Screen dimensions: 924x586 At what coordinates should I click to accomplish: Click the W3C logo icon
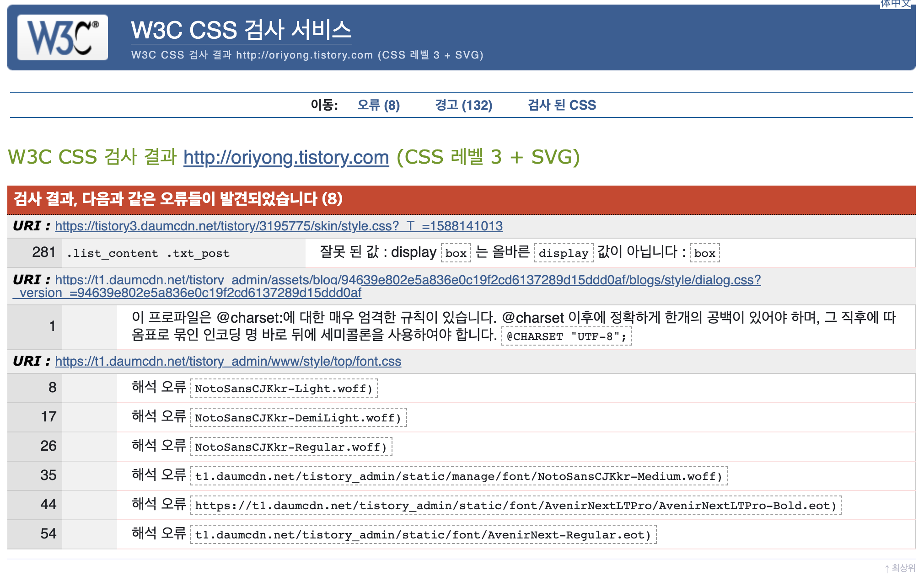tap(63, 37)
